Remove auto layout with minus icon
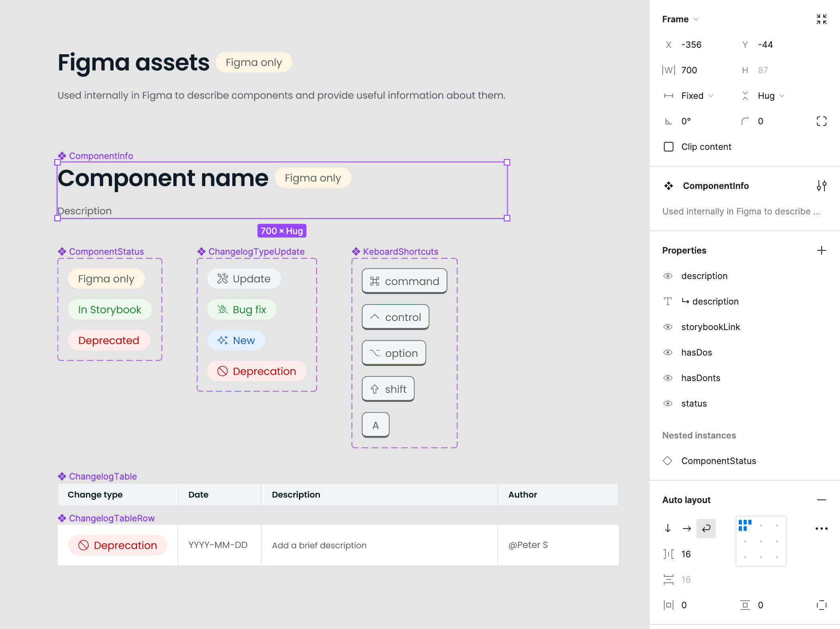This screenshot has height=629, width=840. [x=821, y=500]
